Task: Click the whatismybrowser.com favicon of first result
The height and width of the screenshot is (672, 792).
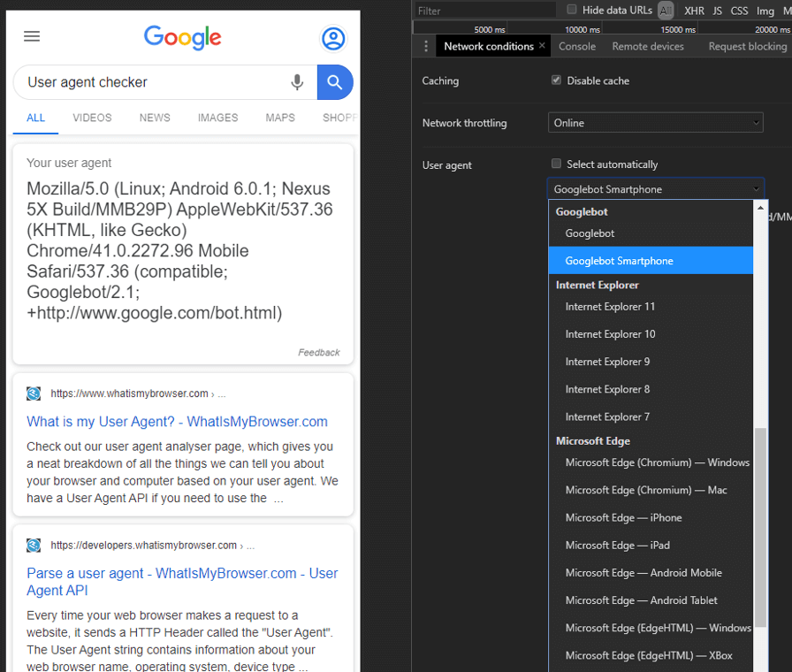Action: 34,393
